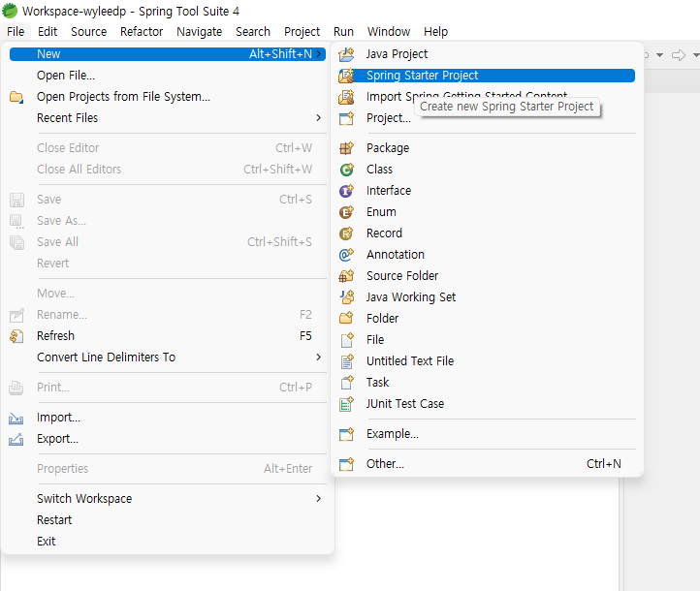Click the Project... wizard icon

[346, 118]
